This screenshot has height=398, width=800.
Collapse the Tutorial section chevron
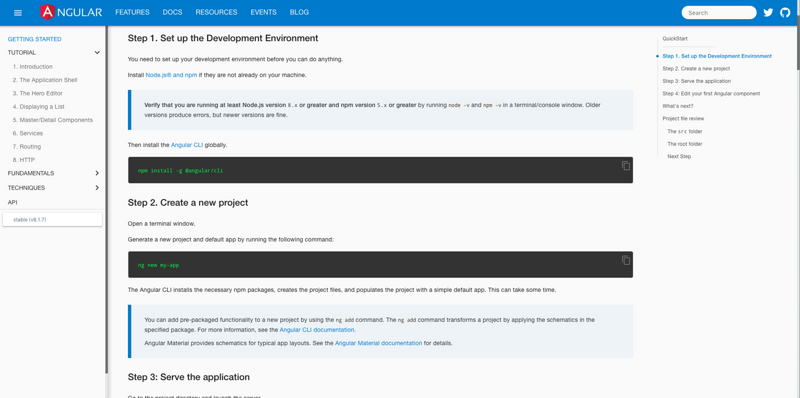point(97,53)
